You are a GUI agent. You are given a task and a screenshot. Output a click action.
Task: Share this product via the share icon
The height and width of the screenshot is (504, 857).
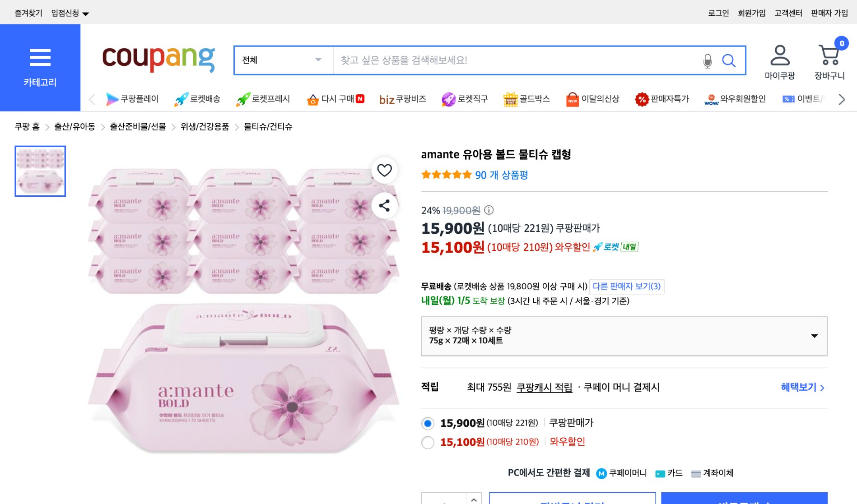pyautogui.click(x=384, y=205)
